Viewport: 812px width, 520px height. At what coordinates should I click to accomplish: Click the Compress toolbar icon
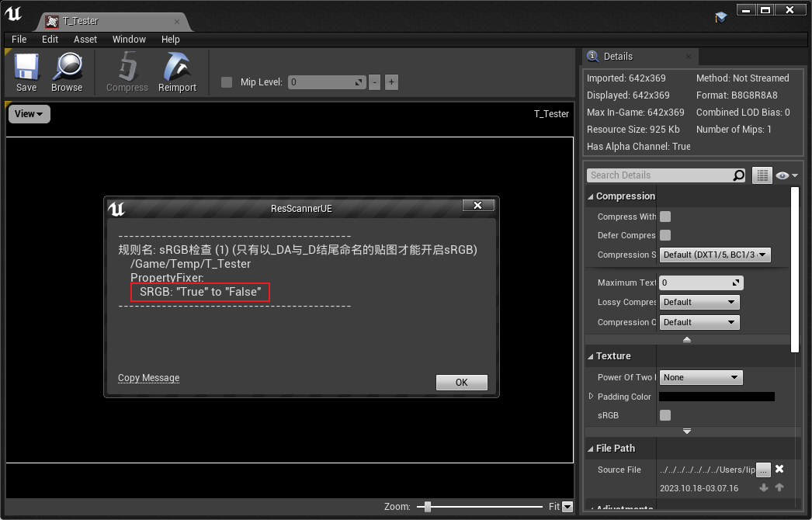click(127, 68)
